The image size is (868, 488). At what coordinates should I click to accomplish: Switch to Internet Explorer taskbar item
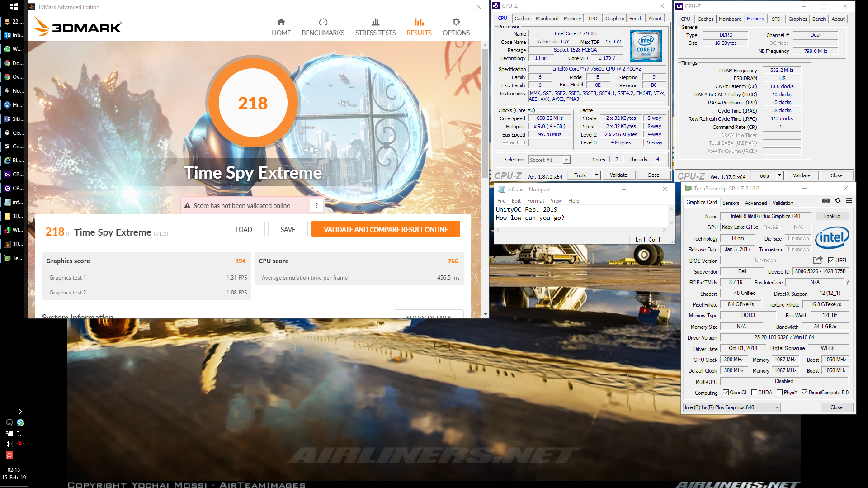[x=14, y=161]
